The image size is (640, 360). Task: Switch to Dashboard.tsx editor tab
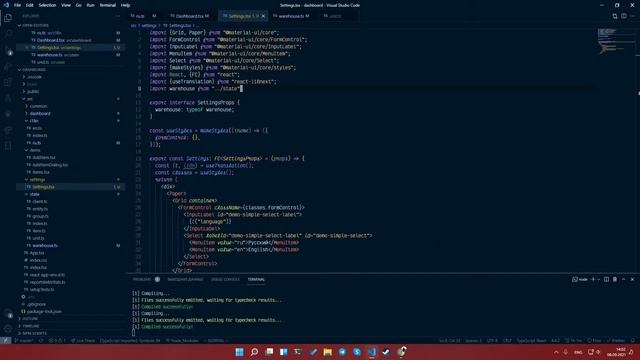(x=189, y=16)
